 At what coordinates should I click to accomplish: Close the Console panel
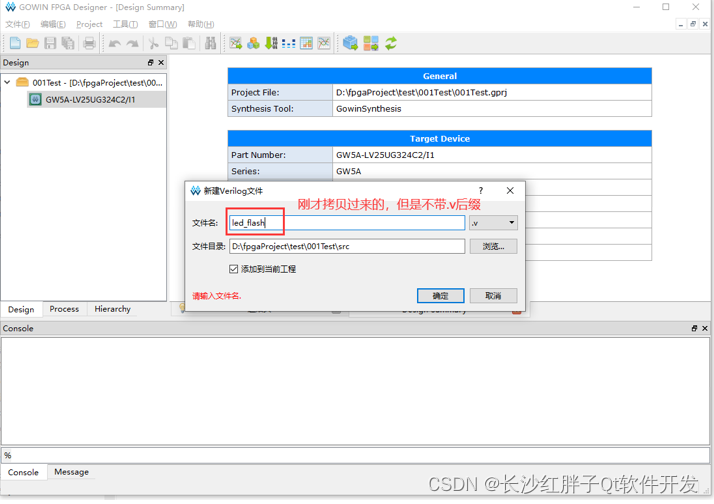pos(704,328)
